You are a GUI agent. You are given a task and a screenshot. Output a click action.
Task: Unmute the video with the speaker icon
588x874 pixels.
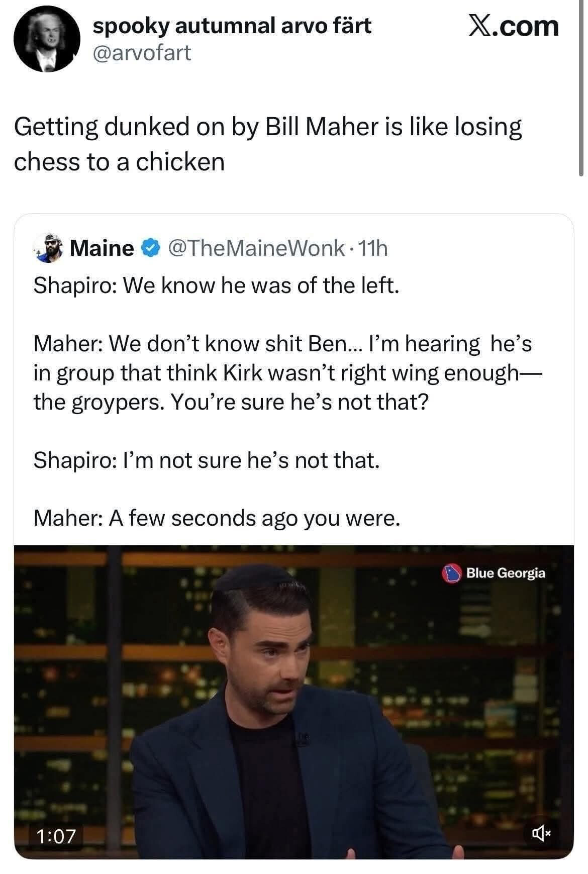tap(541, 835)
